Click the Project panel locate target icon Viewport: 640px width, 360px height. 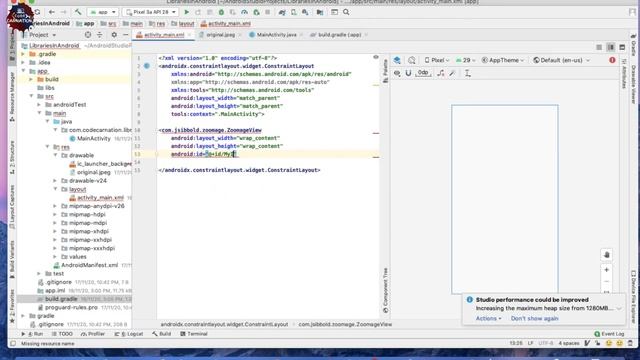(88, 35)
